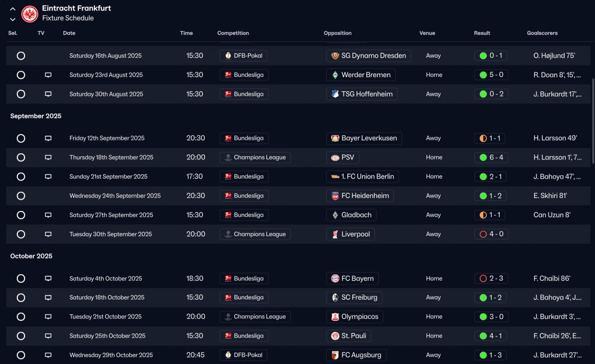Select the radio button for the Werder Bremen fixture

point(21,75)
